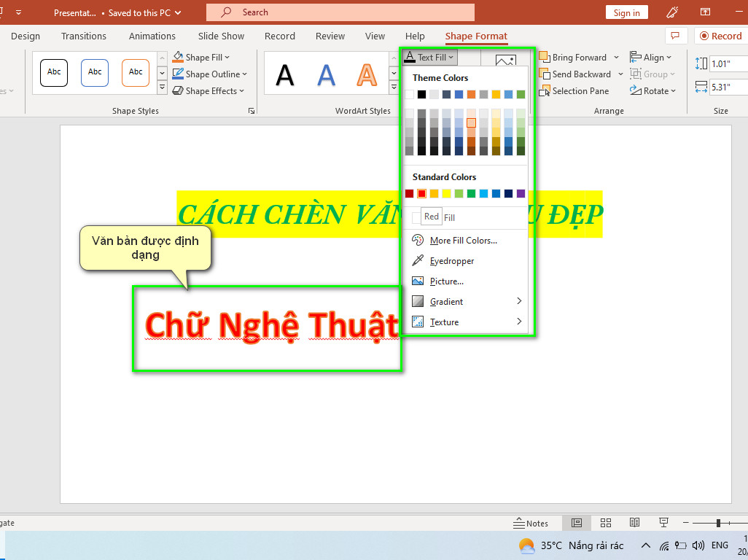This screenshot has height=560, width=748.
Task: Start Slide Show from status bar
Action: (x=663, y=523)
